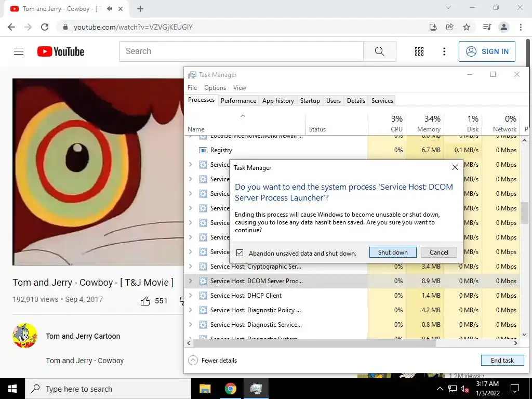532x399 pixels.
Task: Expand Service Host: Cryptographic Ser row
Action: click(x=190, y=267)
